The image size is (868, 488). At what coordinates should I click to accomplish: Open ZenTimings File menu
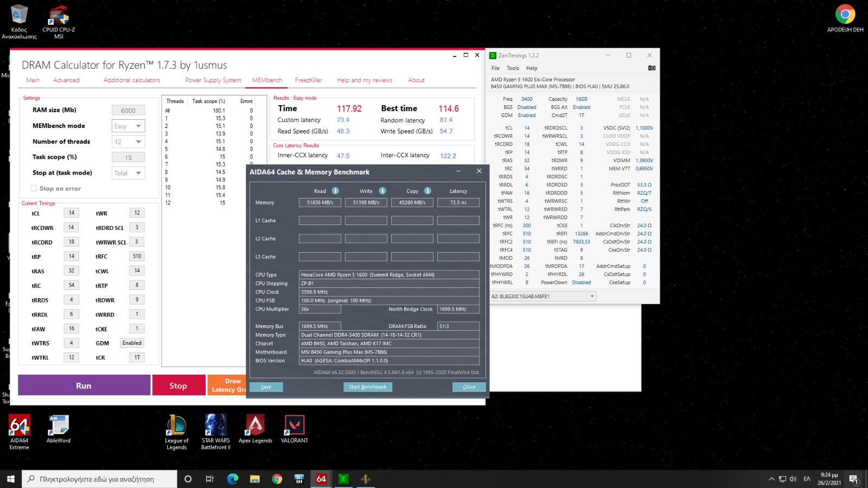pyautogui.click(x=495, y=68)
